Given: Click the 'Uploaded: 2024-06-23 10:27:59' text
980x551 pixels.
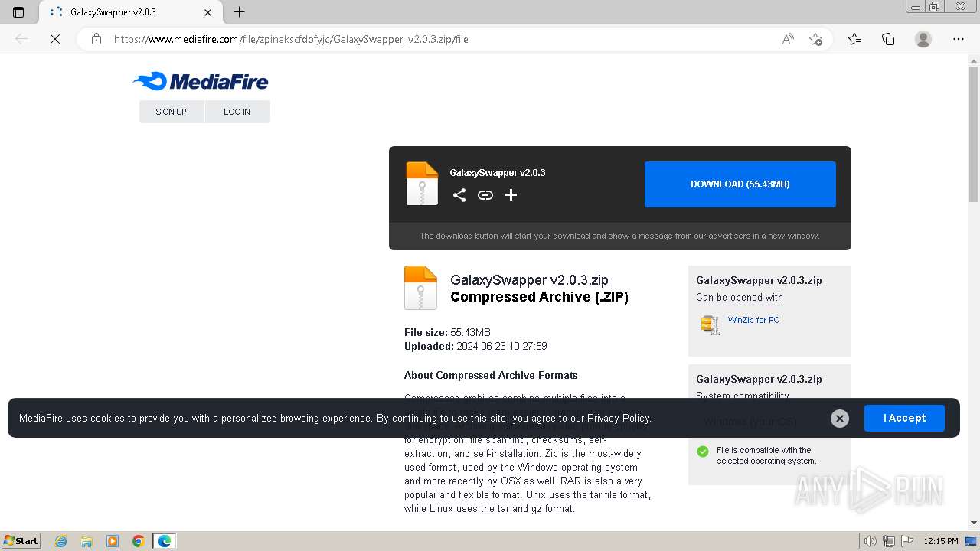Looking at the screenshot, I should [475, 346].
